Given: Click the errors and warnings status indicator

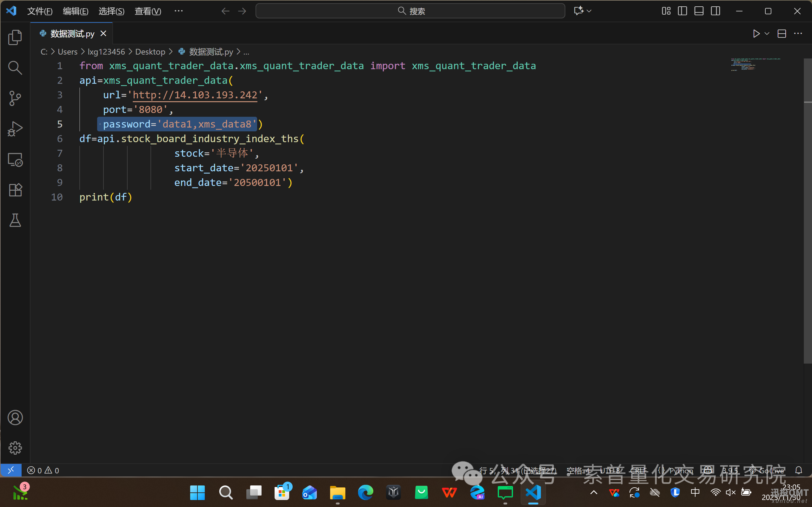Looking at the screenshot, I should click(43, 471).
